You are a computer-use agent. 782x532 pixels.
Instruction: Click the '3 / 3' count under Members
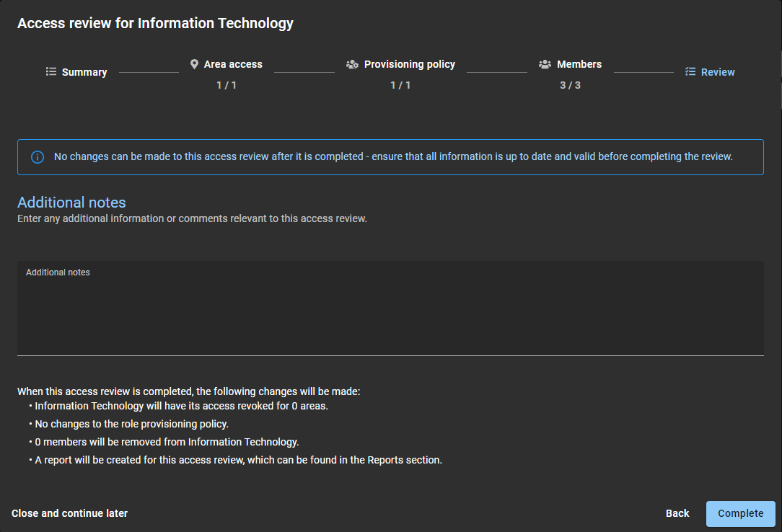(x=570, y=85)
